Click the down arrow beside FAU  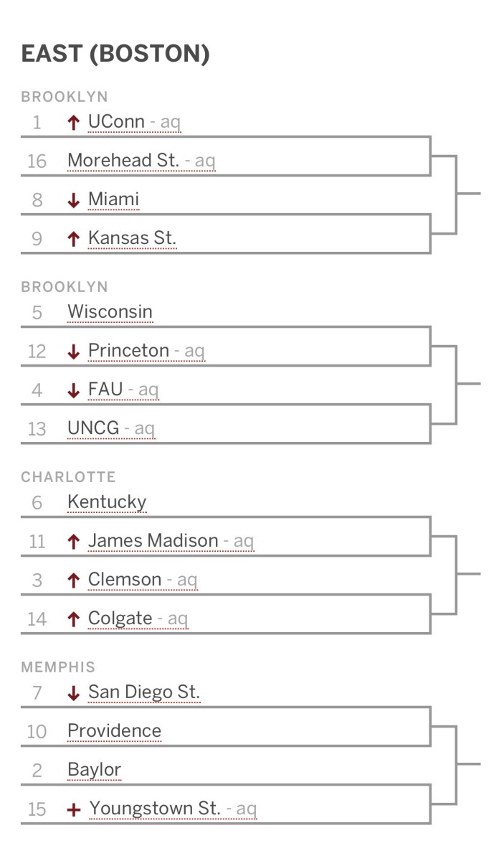73,390
